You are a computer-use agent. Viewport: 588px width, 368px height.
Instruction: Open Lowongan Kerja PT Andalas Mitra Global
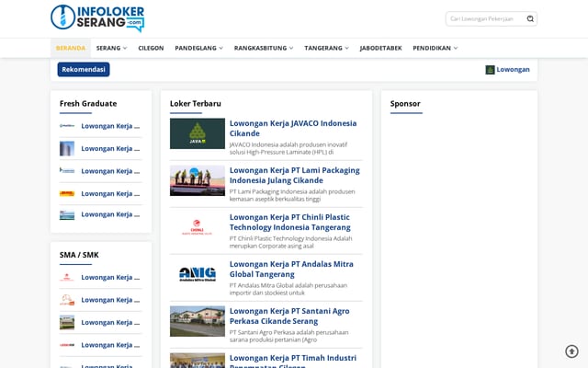point(291,270)
